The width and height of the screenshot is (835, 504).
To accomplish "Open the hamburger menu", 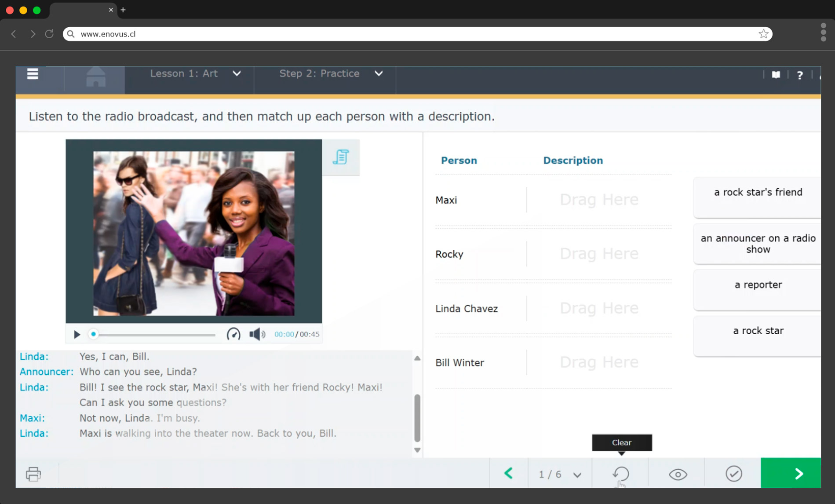I will coord(33,74).
